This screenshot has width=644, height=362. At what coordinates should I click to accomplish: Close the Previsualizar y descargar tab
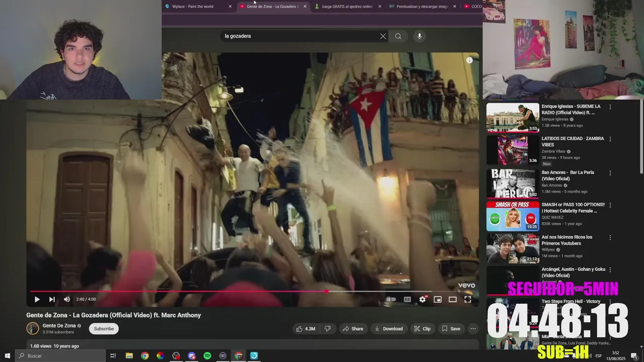point(454,7)
